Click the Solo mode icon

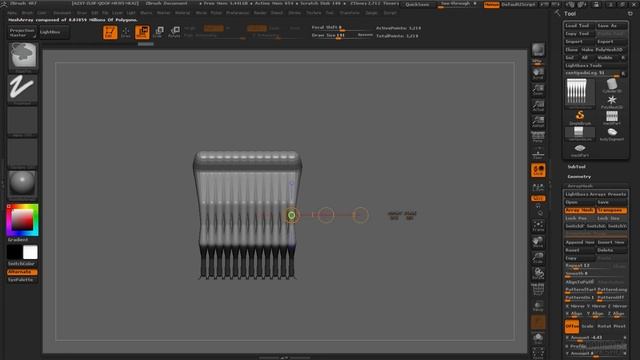(x=538, y=338)
